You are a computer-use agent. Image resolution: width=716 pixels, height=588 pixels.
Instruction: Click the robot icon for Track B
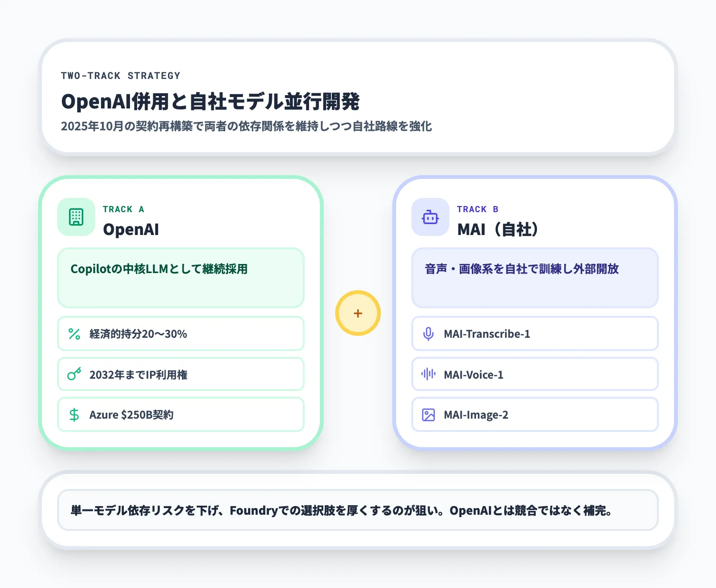pos(430,217)
